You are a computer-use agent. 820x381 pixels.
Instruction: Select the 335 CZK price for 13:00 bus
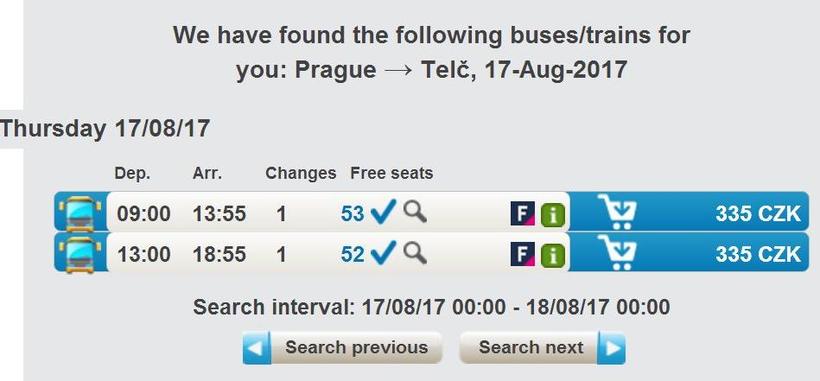point(758,255)
